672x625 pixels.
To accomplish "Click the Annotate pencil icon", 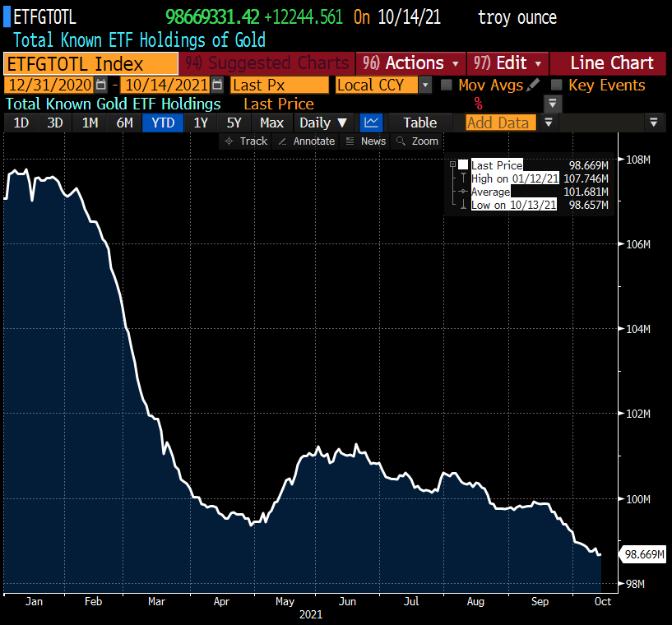I will pos(282,141).
